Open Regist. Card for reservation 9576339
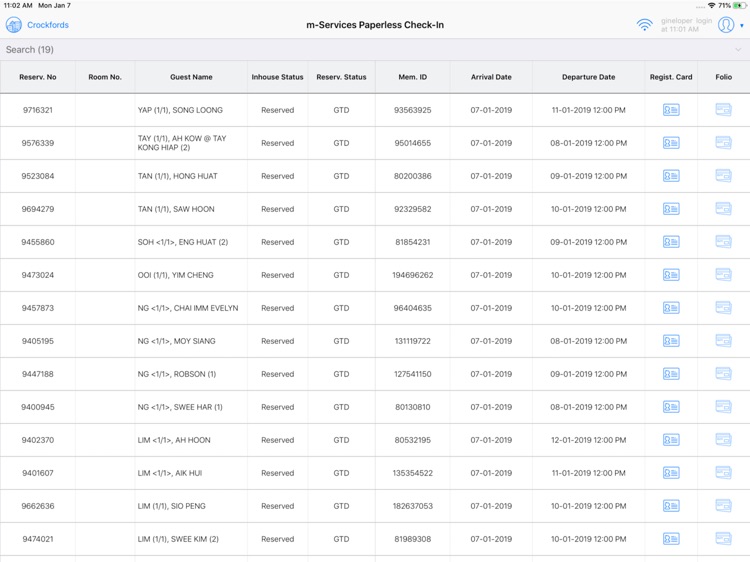The height and width of the screenshot is (562, 750). [x=671, y=143]
